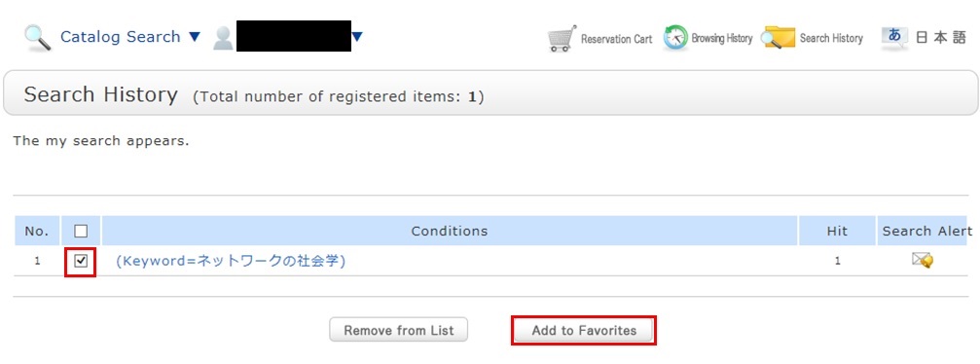Click the user profile avatar icon
980x364 pixels.
(x=223, y=38)
